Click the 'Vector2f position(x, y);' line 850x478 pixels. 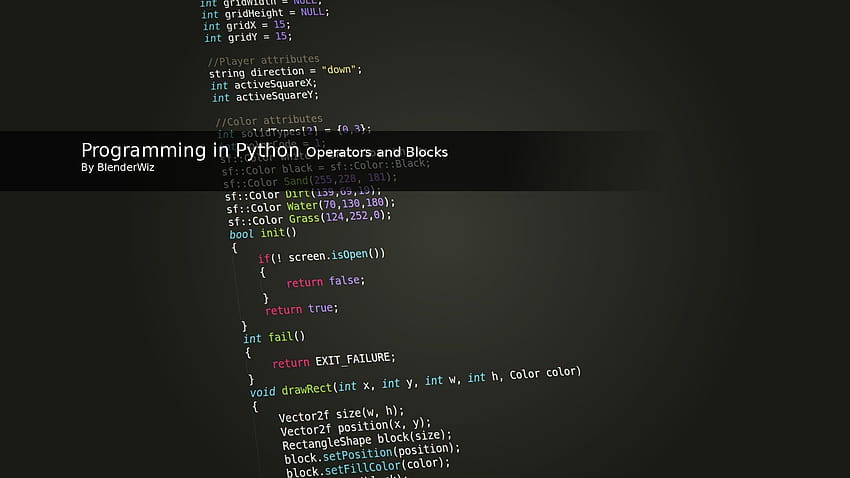(x=356, y=427)
